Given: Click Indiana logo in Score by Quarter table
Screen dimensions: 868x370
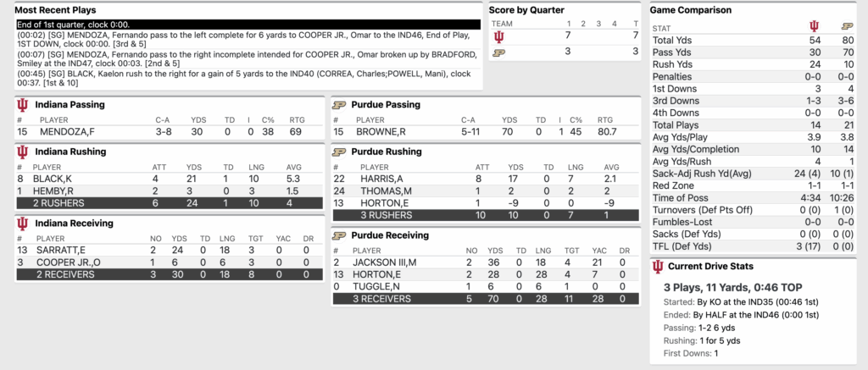Looking at the screenshot, I should 499,36.
